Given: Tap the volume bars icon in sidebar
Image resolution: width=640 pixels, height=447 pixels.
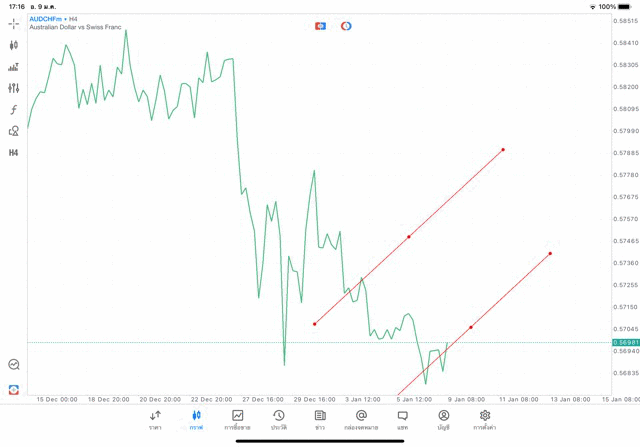Looking at the screenshot, I should (x=14, y=67).
